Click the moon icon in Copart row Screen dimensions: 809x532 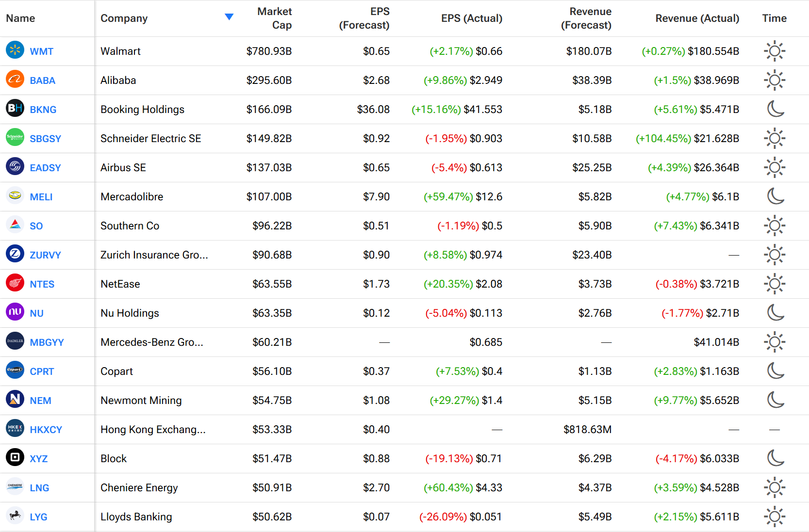point(776,371)
